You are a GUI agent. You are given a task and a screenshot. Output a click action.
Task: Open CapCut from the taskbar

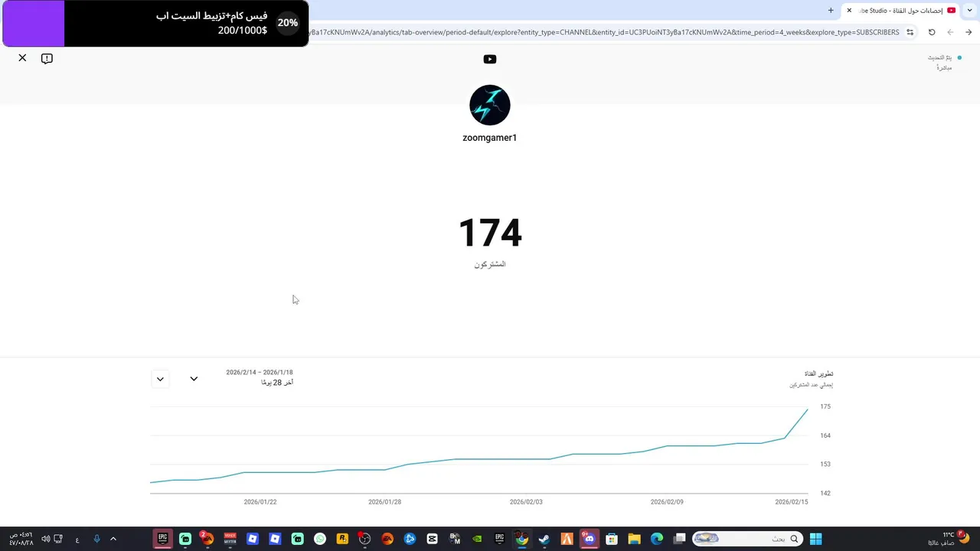(x=433, y=539)
